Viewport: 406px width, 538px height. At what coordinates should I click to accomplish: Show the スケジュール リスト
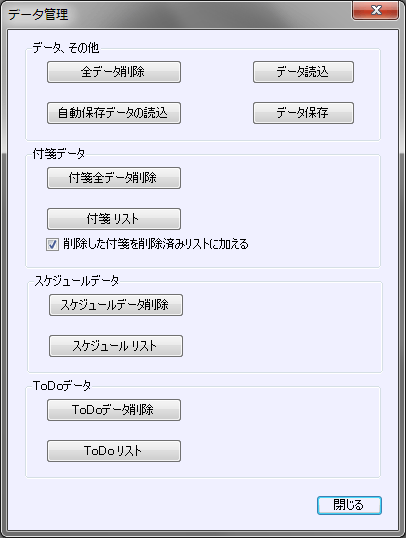tap(116, 346)
